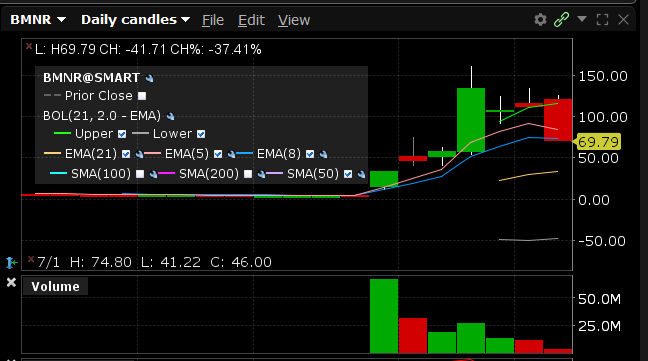648x361 pixels.
Task: Open the View menu
Action: click(294, 20)
